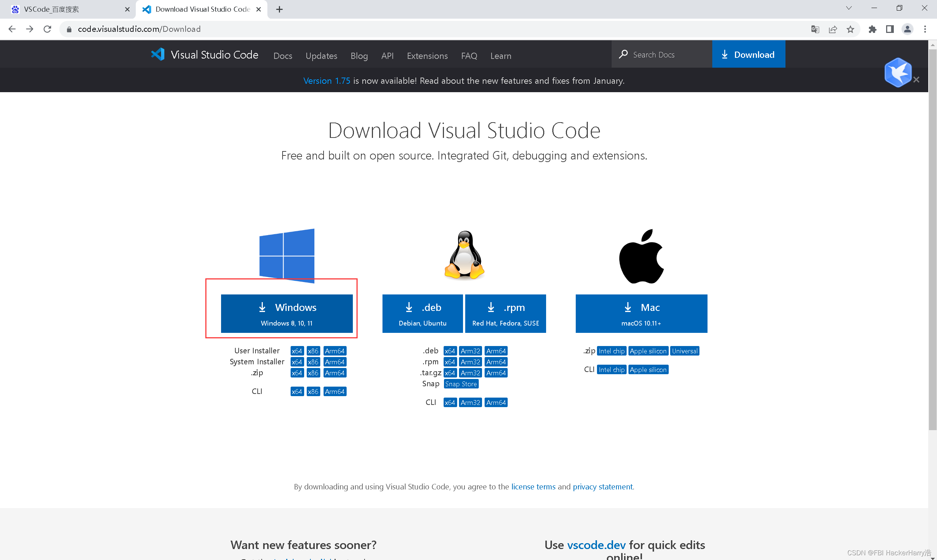Choose Windows .zip x64 download

tap(297, 373)
